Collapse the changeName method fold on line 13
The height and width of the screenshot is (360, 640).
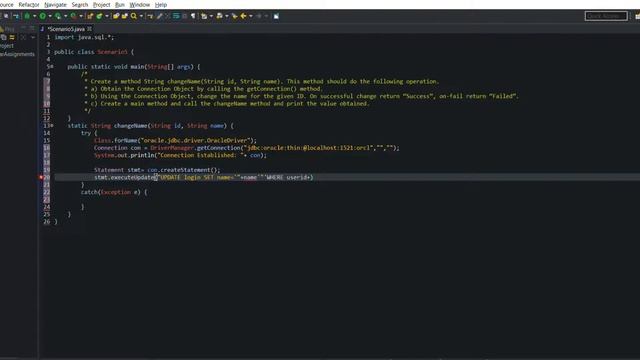52,126
